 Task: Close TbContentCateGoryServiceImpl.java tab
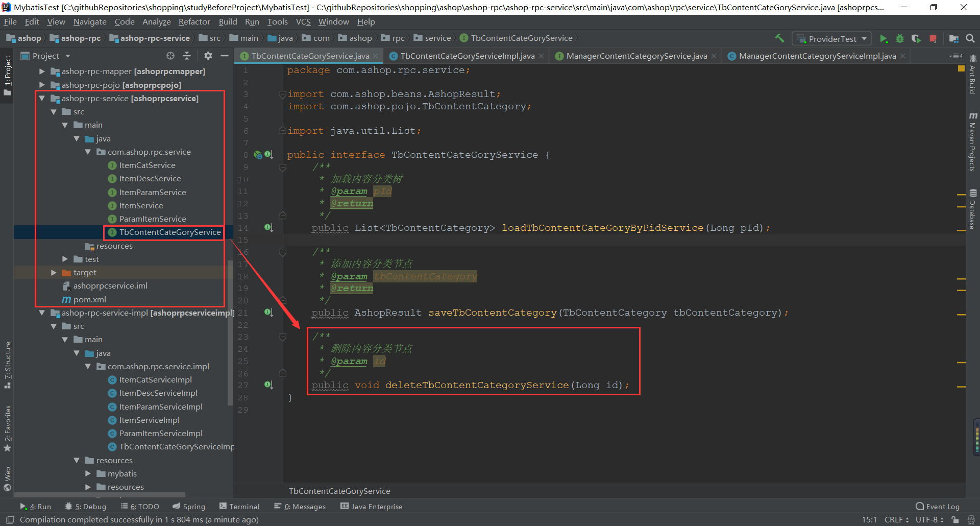tap(541, 56)
